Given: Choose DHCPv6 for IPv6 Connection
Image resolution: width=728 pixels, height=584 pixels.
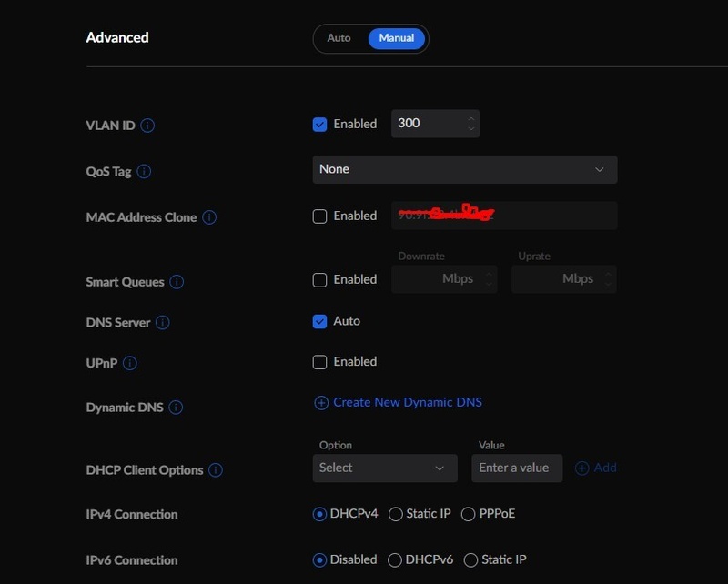Looking at the screenshot, I should [x=395, y=559].
